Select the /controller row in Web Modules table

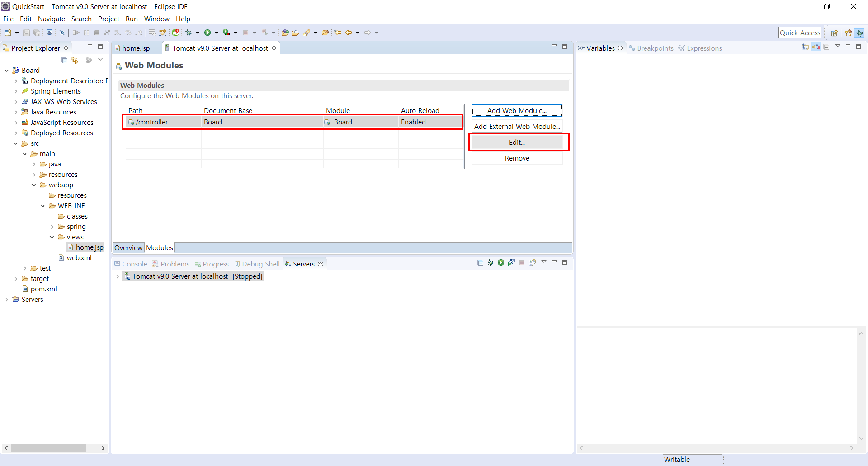point(294,122)
